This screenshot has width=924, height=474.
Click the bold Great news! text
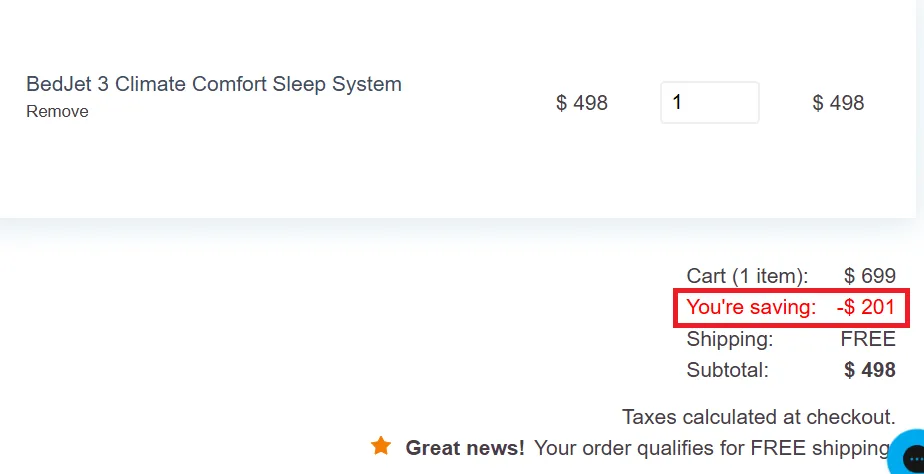point(465,448)
